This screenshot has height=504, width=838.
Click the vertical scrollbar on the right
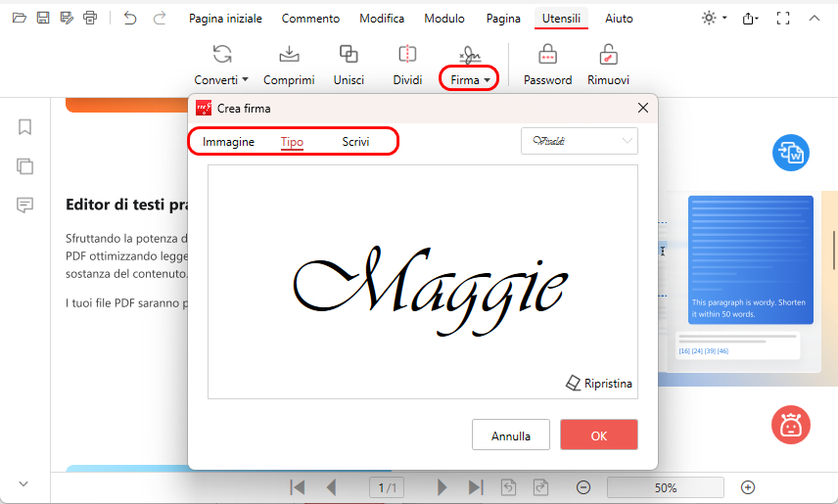coord(834,251)
